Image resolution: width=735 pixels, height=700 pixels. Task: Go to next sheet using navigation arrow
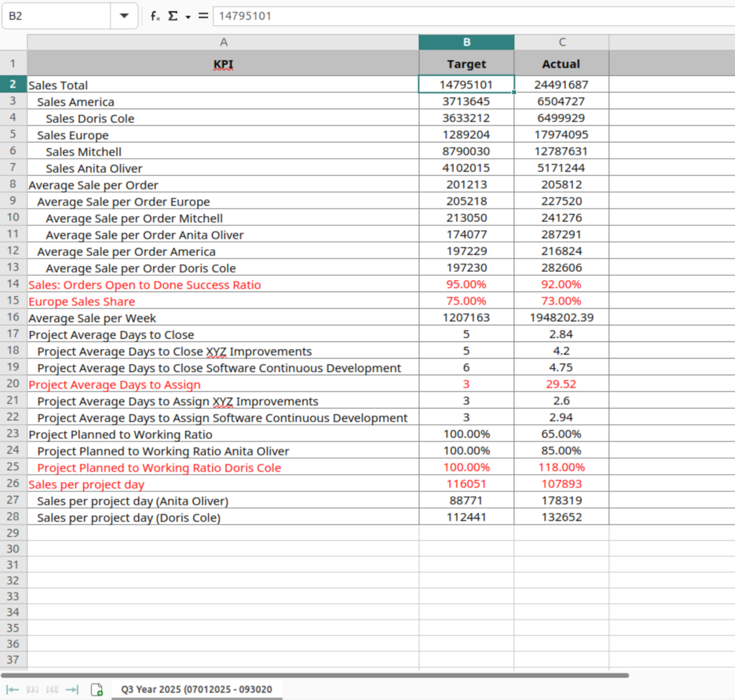coord(52,690)
